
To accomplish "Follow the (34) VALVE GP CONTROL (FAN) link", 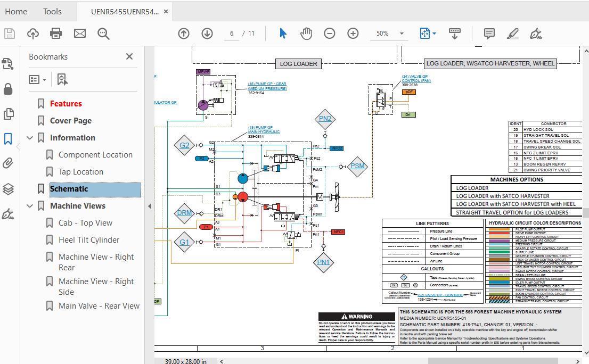I will click(x=416, y=78).
